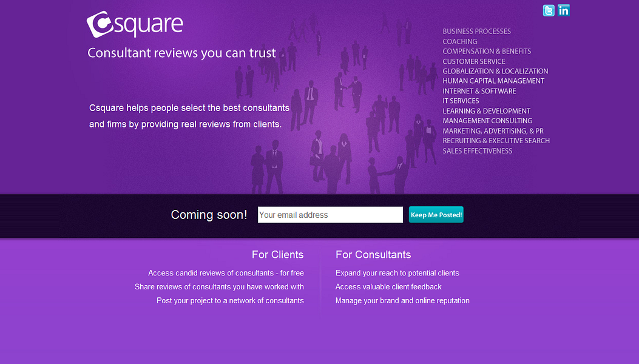Open the MARKETING, ADVERTISING, & PR category

pyautogui.click(x=492, y=130)
